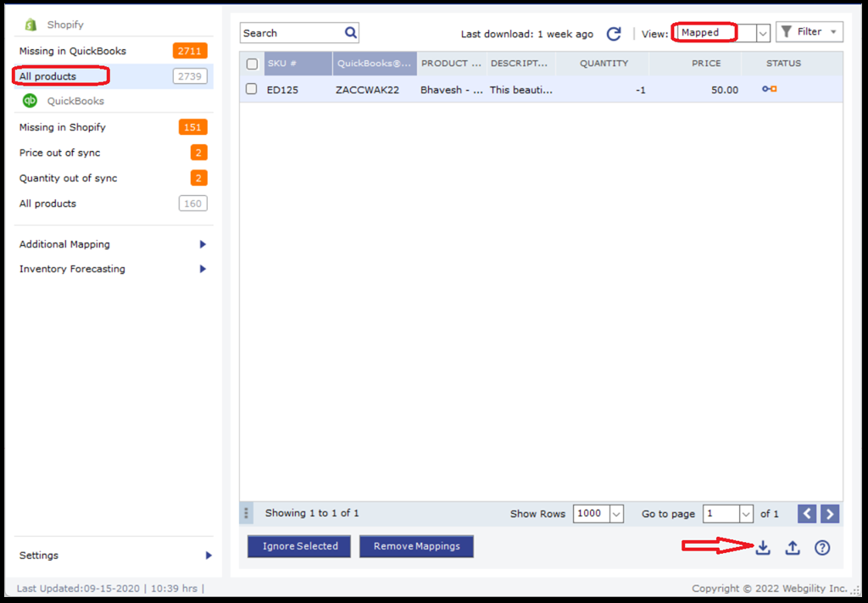Click the 2739 count badge
Screen dimensions: 868x603
(x=190, y=76)
